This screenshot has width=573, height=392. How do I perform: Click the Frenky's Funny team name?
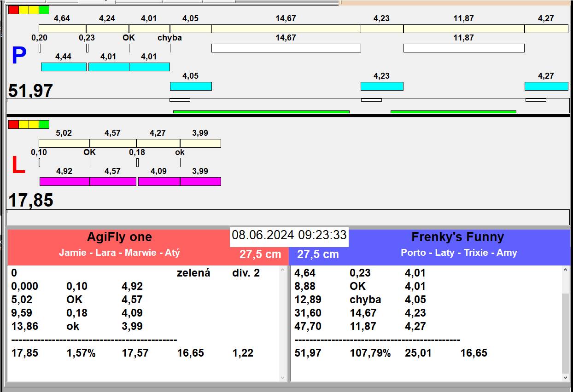tap(457, 237)
